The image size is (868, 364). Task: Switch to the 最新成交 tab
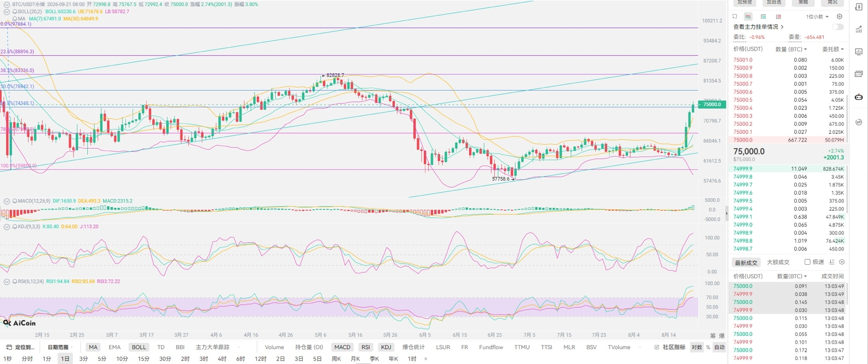click(746, 262)
